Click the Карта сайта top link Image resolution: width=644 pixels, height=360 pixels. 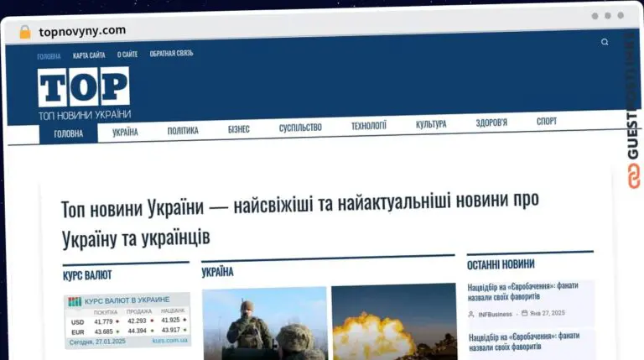click(89, 55)
